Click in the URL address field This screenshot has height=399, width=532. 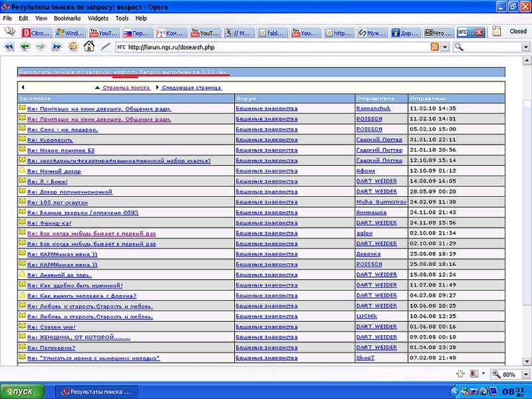click(x=266, y=47)
